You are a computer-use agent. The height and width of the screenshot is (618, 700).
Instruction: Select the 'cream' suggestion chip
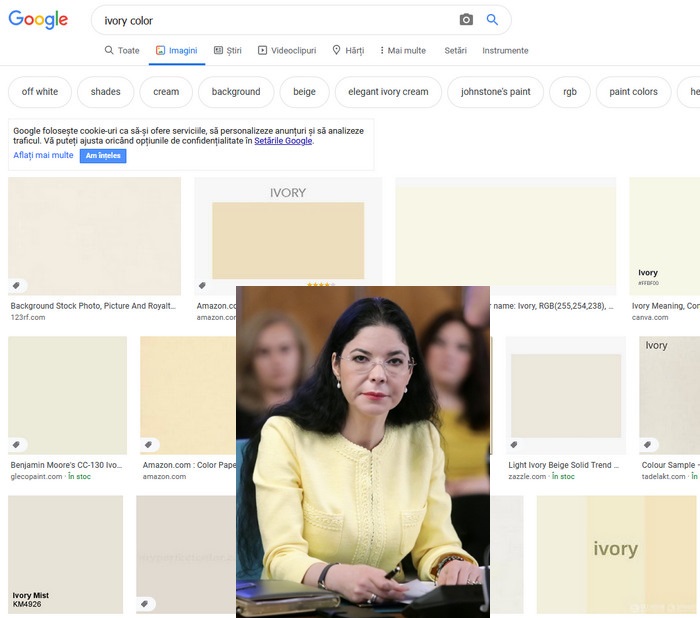coord(166,92)
